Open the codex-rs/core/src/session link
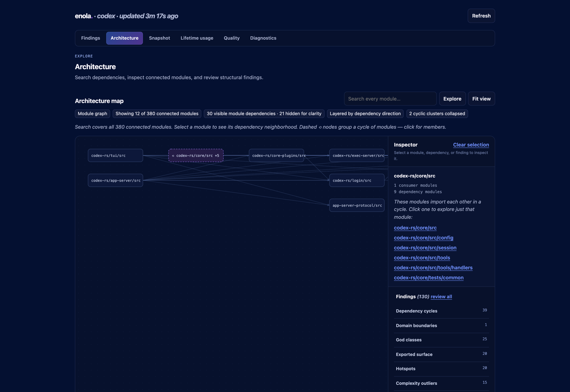The width and height of the screenshot is (570, 392). point(425,248)
